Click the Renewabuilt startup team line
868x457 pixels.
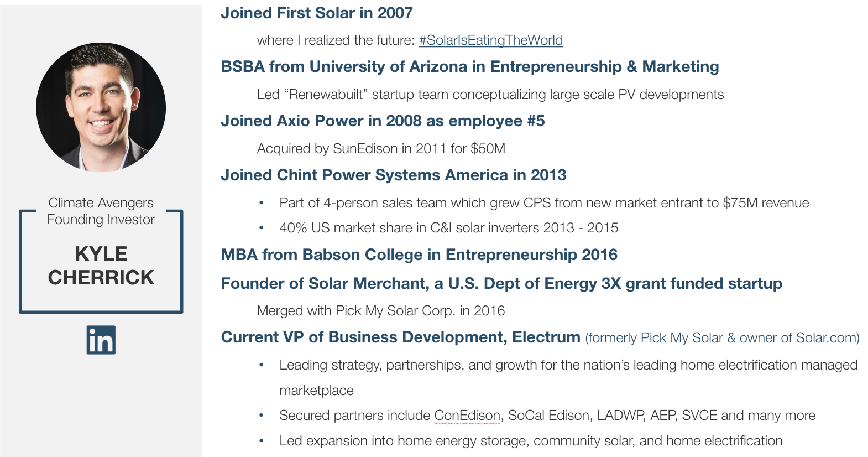click(x=490, y=95)
